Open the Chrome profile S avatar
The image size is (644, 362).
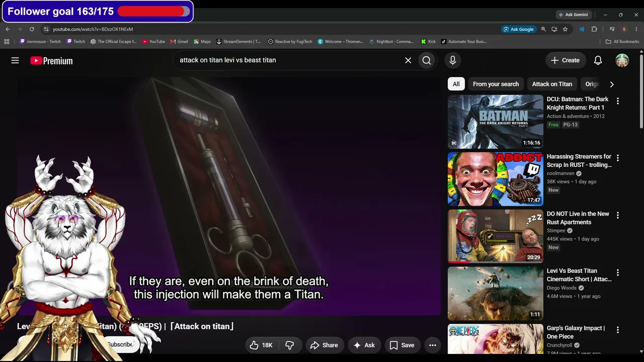tap(624, 29)
